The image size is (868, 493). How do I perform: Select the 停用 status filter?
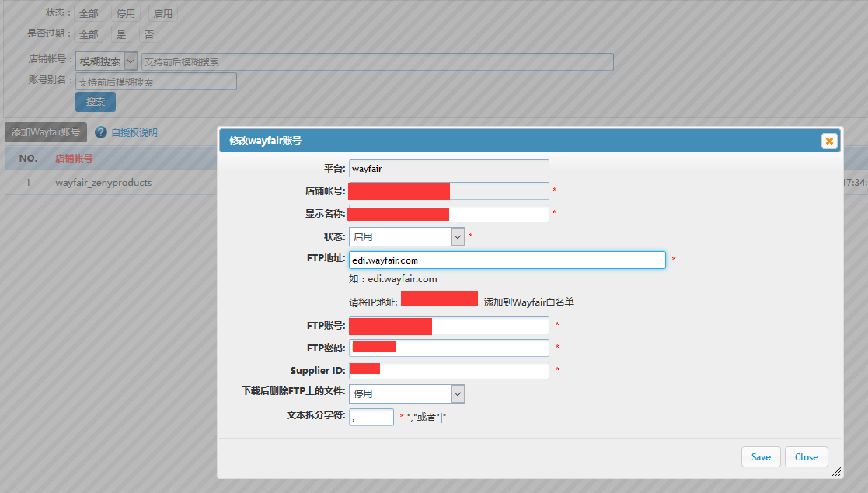tap(125, 14)
